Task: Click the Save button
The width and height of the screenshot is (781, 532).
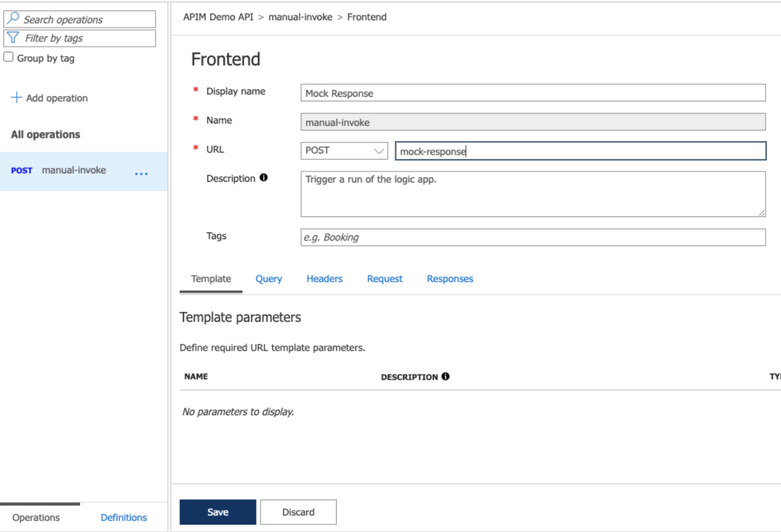Action: [218, 512]
